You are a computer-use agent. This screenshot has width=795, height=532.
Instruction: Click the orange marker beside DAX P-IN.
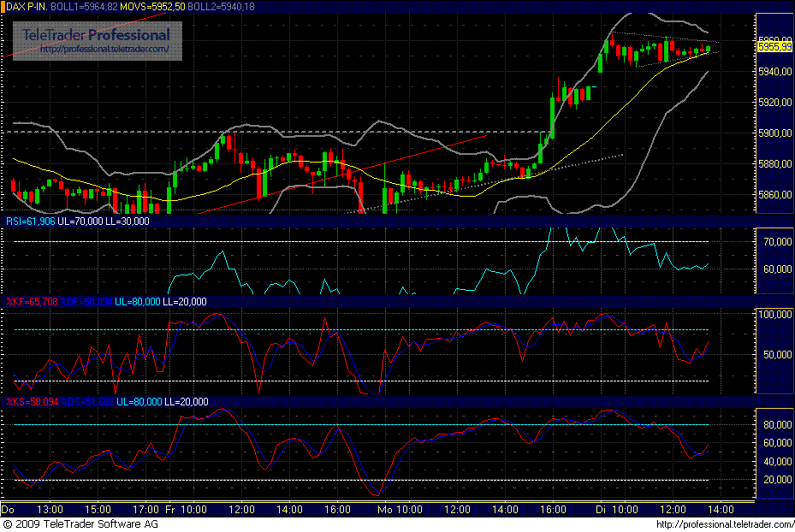(3, 7)
